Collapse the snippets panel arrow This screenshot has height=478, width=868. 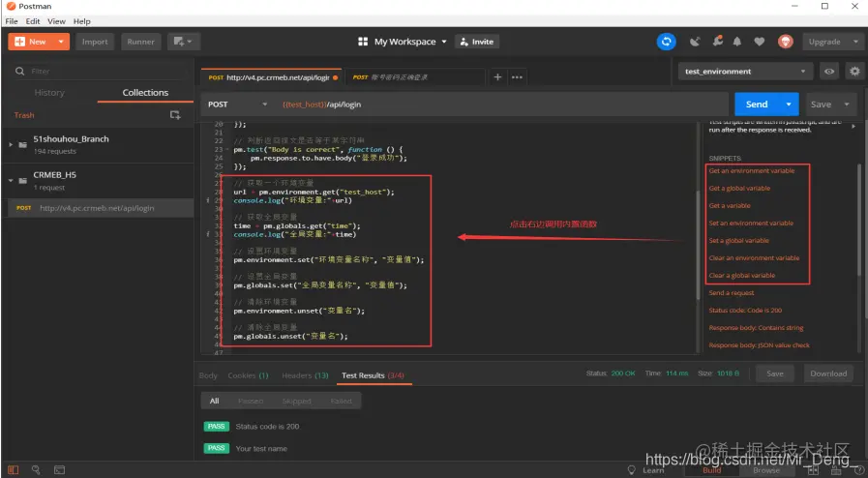pos(853,127)
